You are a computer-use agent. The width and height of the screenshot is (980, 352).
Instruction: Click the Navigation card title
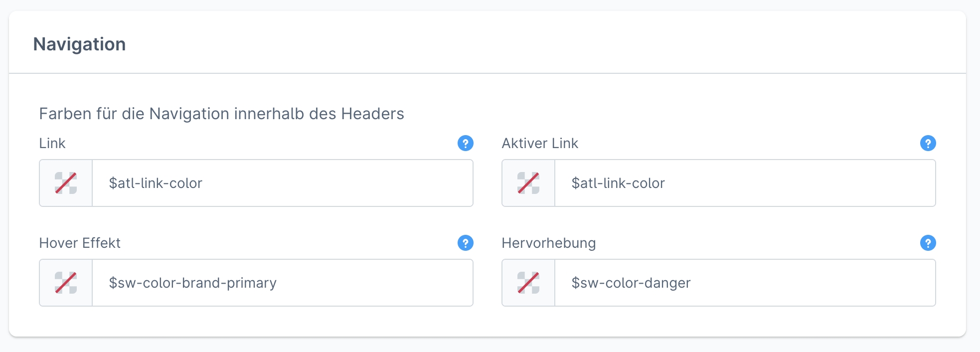click(x=79, y=44)
